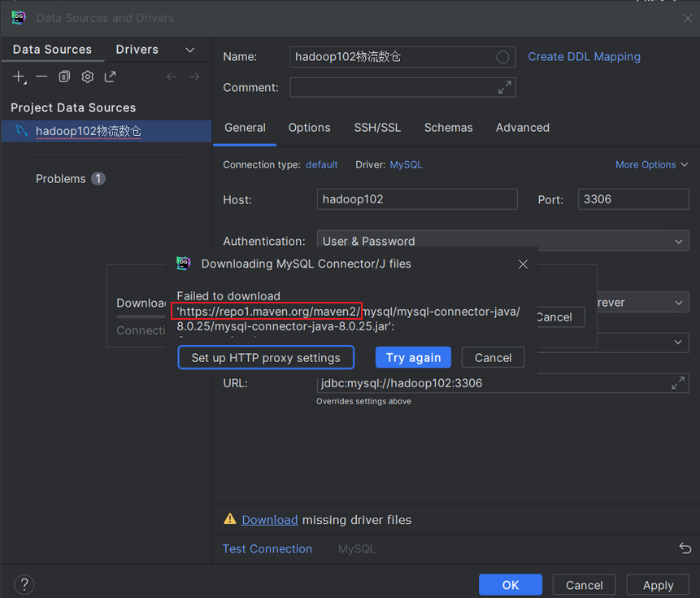Expand the chevron next to Drivers tab
The height and width of the screenshot is (598, 700).
click(x=190, y=50)
